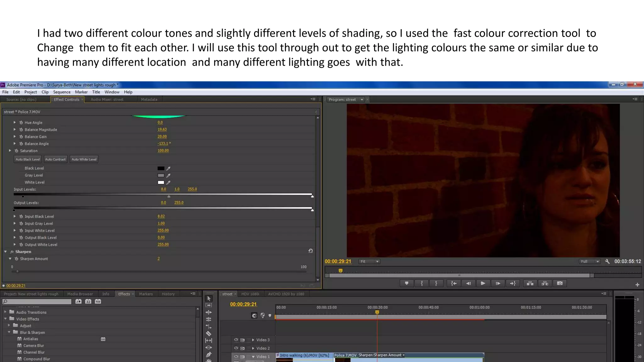Export frame with camera icon
The width and height of the screenshot is (644, 362).
tap(560, 283)
